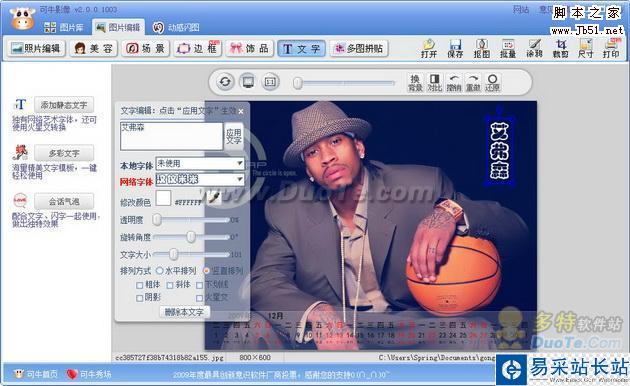Image resolution: width=630 pixels, height=386 pixels.
Task: Click the 800×600 size in status bar
Action: [255, 357]
